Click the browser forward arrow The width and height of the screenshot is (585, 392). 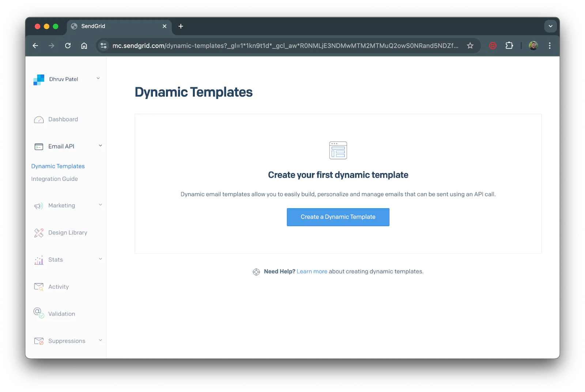coord(52,46)
